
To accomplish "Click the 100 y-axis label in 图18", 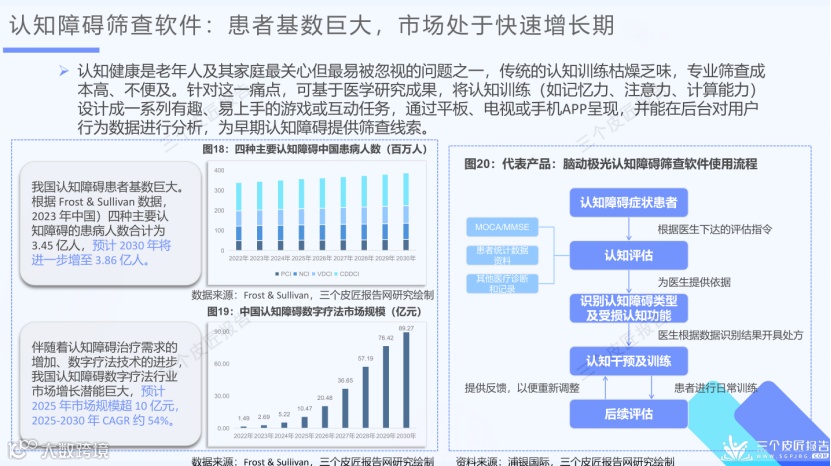I will 219,231.
